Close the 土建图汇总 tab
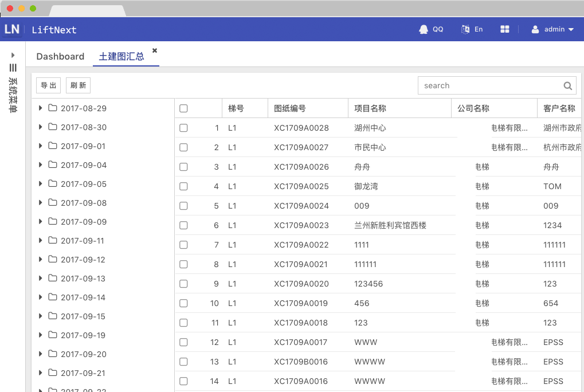This screenshot has width=584, height=392. tap(155, 50)
